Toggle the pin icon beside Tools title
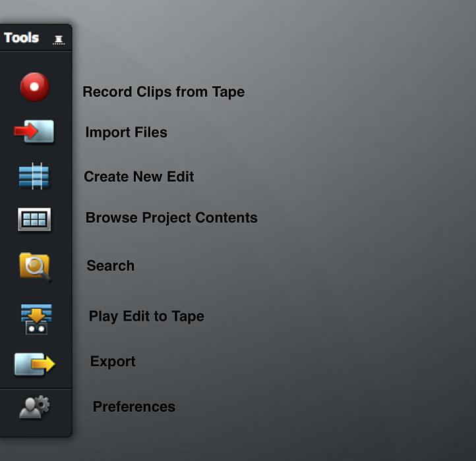 [59, 40]
